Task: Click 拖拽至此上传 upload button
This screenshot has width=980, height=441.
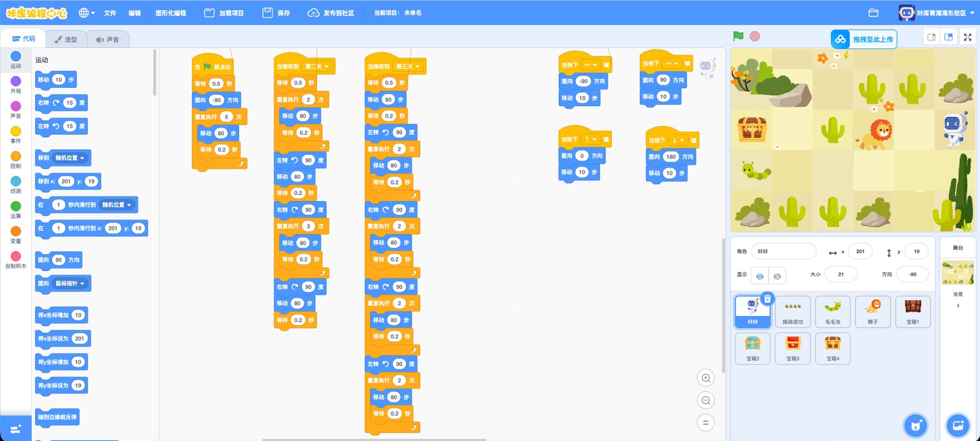Action: [864, 39]
